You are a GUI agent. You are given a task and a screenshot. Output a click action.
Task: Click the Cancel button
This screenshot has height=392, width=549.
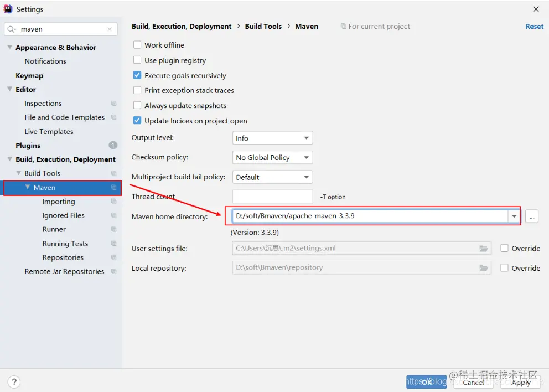click(474, 382)
